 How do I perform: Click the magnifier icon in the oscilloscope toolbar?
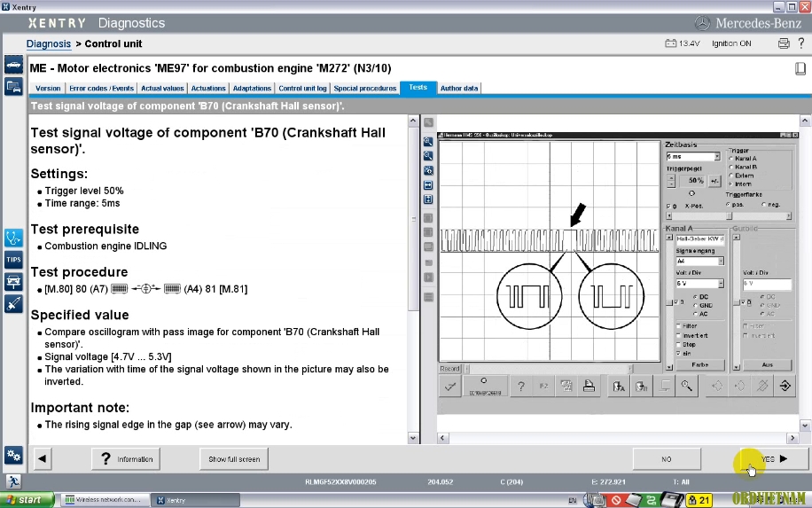tap(687, 387)
